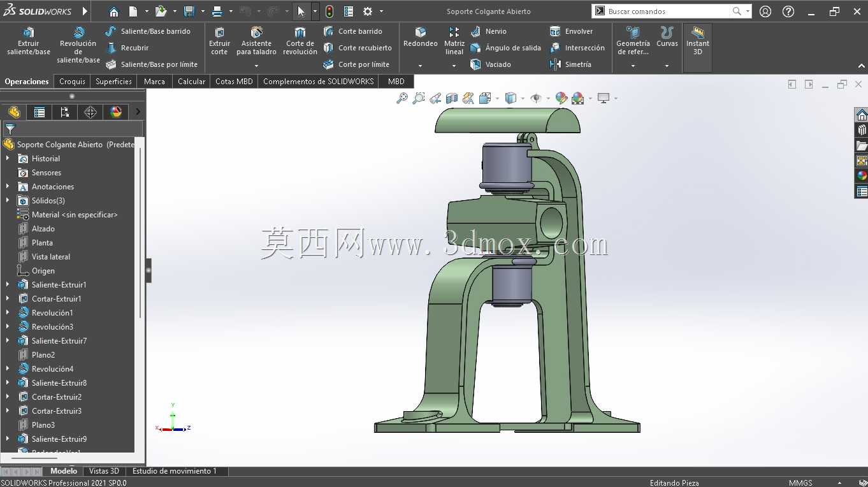Click the Corte barrido tool

pyautogui.click(x=353, y=31)
